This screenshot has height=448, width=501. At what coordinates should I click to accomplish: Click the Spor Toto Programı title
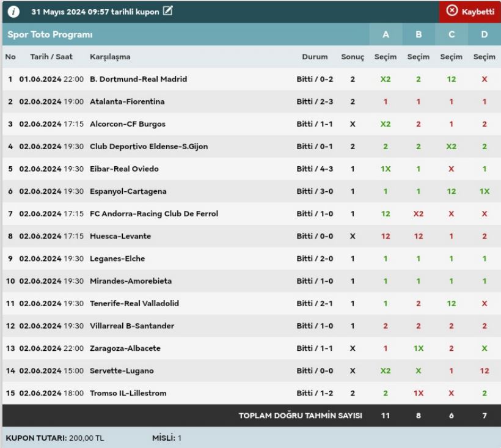(50, 35)
